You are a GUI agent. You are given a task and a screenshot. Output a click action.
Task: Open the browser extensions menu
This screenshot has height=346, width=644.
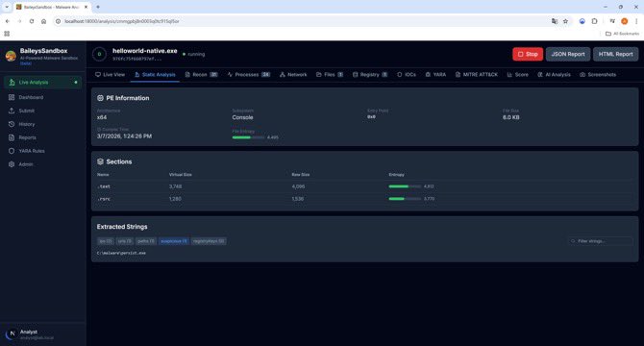pos(594,21)
